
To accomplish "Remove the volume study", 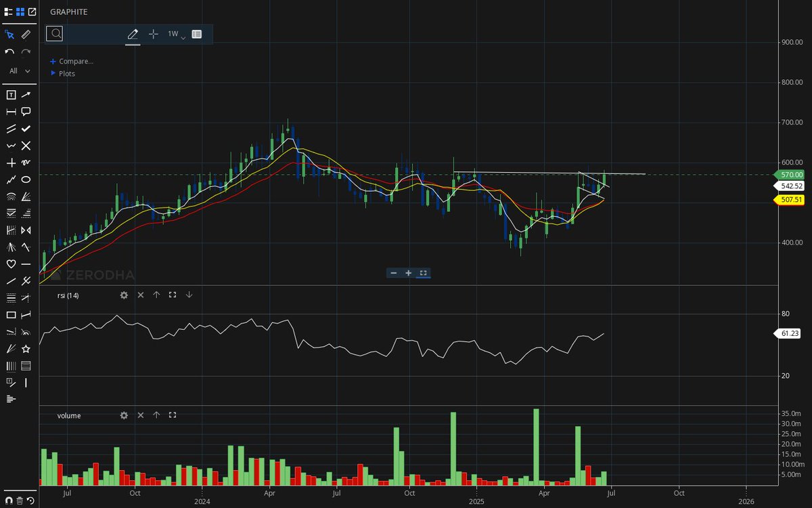I will pos(141,415).
